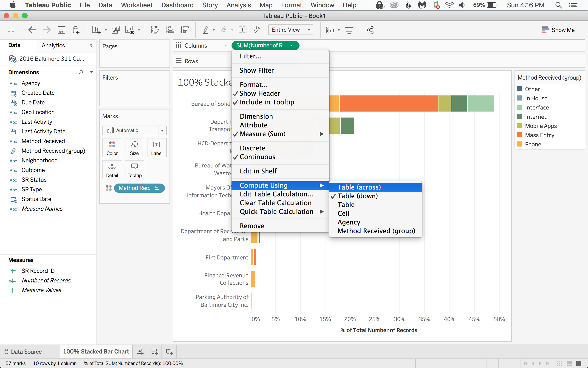
Task: Click the highlight pen icon
Action: pyautogui.click(x=206, y=30)
